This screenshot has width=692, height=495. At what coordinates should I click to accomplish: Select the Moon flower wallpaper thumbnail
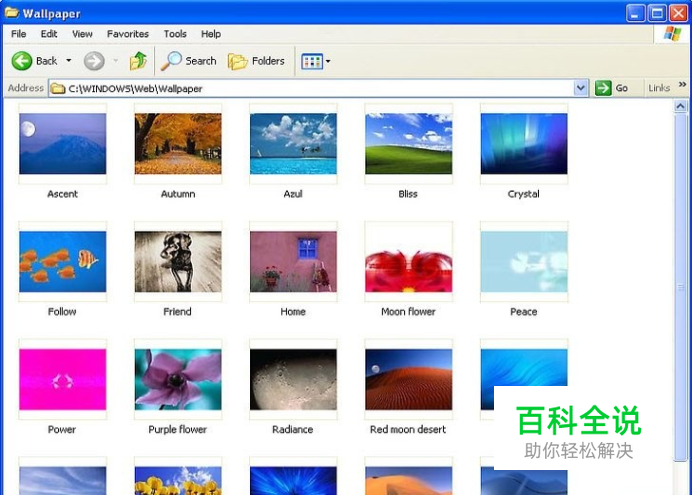tap(409, 262)
